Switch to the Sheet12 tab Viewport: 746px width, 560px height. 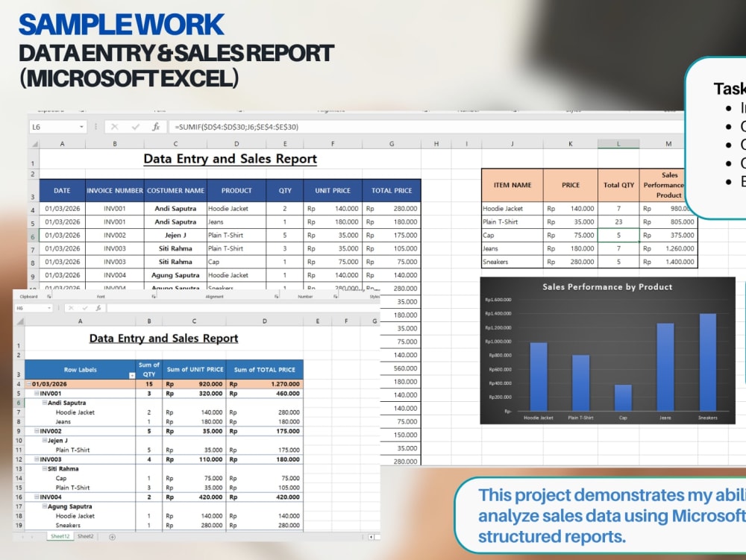pyautogui.click(x=60, y=536)
